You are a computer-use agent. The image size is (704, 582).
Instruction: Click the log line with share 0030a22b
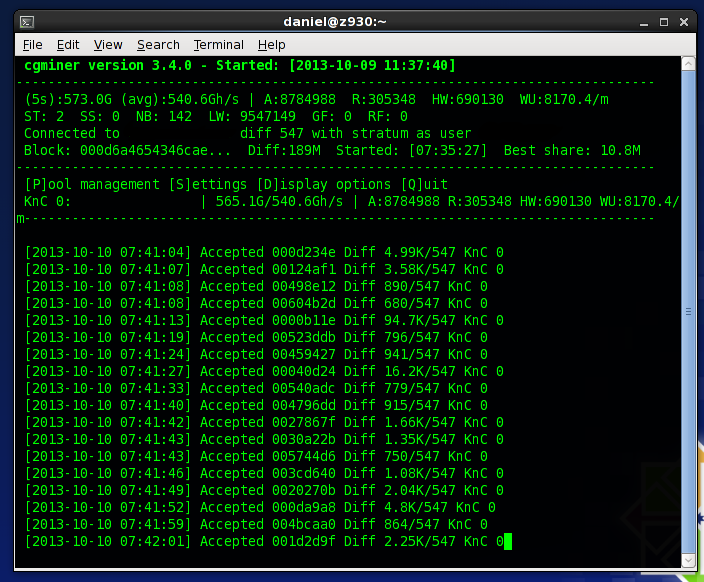click(264, 440)
